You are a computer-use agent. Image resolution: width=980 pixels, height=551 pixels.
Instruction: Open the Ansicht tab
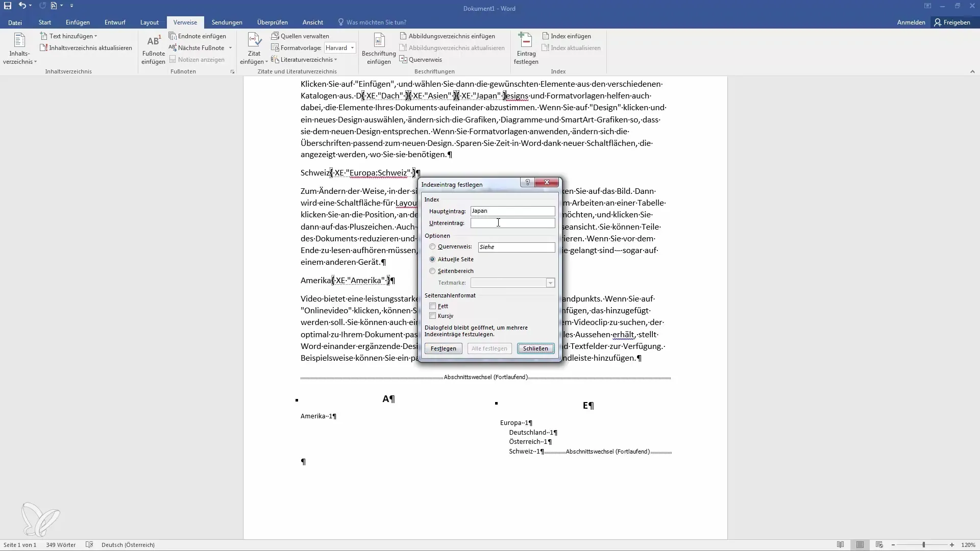point(313,22)
